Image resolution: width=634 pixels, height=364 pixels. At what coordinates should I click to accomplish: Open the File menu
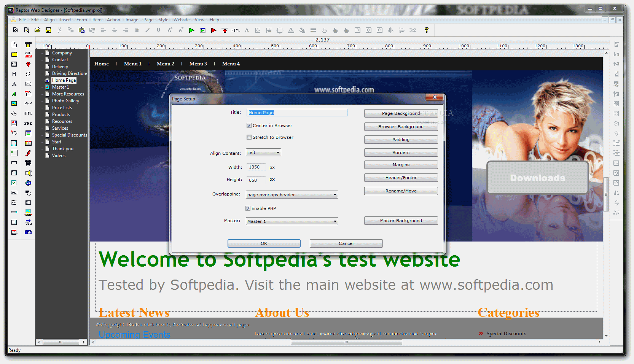pos(22,20)
